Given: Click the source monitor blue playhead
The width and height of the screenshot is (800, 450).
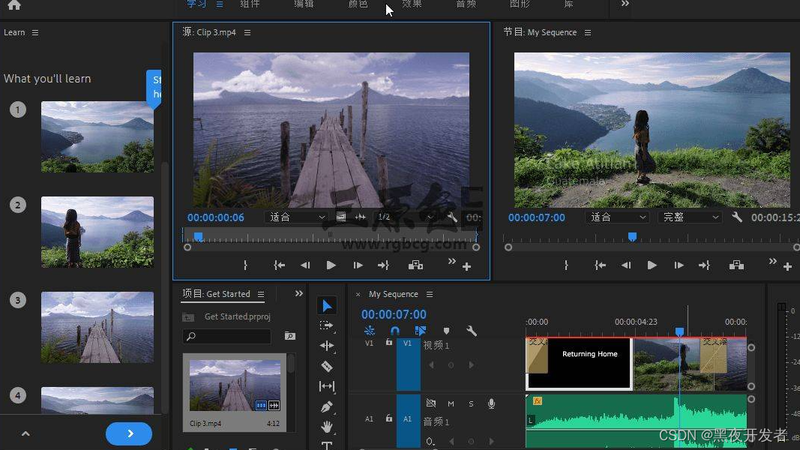Looking at the screenshot, I should click(198, 236).
